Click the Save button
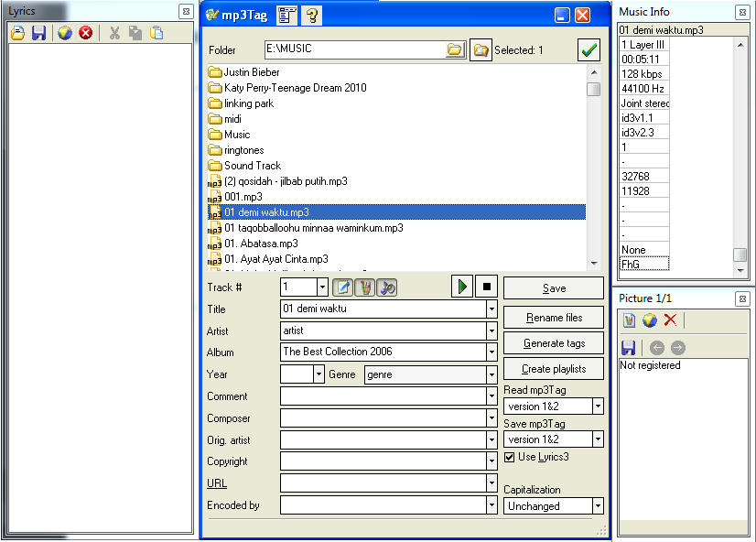Screen dimensions: 756x542 coord(554,287)
